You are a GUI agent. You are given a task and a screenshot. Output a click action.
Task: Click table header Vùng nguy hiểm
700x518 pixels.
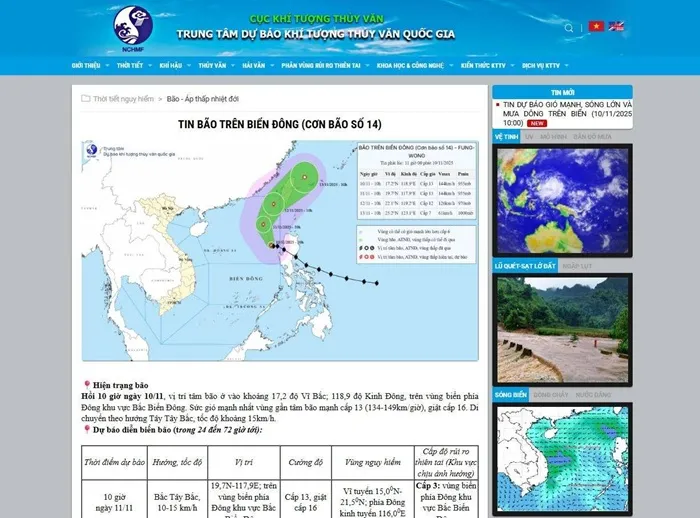373,462
